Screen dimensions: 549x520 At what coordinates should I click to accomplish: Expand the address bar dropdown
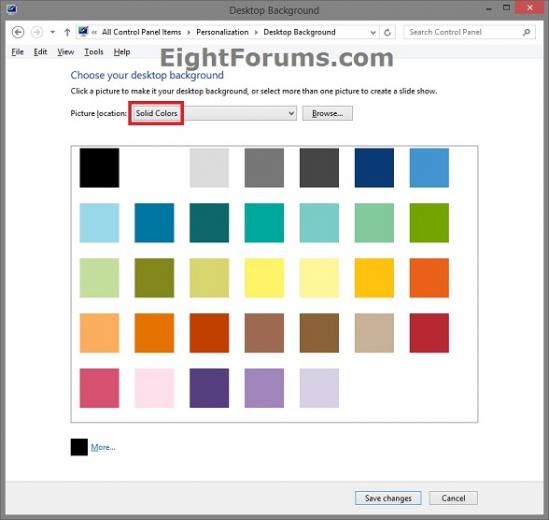[373, 33]
